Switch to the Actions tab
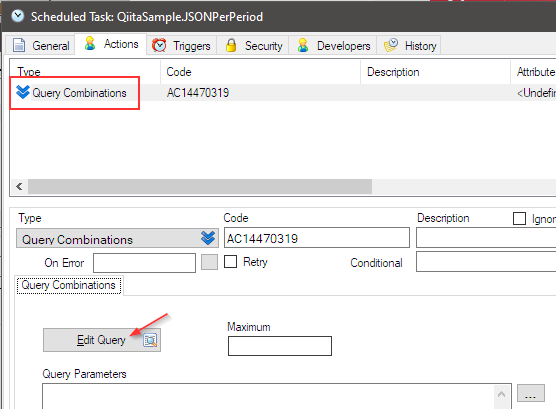 pyautogui.click(x=111, y=44)
